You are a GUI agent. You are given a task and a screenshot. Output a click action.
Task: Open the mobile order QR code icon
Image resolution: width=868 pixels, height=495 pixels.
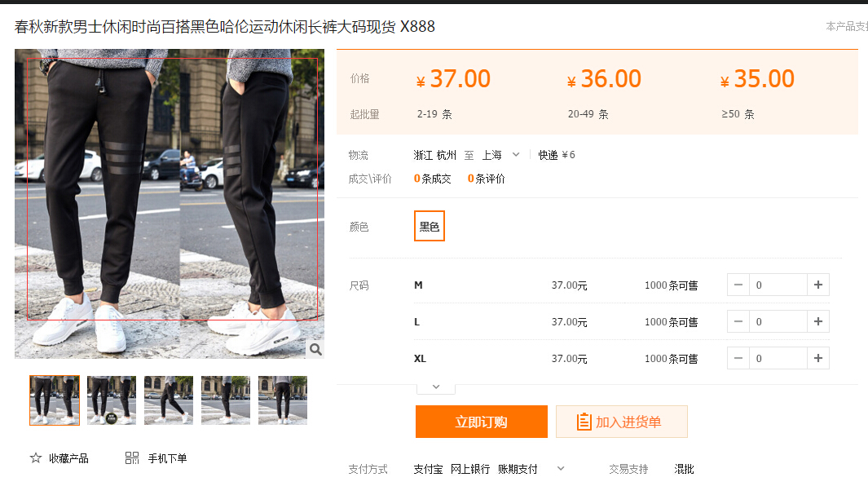pyautogui.click(x=132, y=458)
